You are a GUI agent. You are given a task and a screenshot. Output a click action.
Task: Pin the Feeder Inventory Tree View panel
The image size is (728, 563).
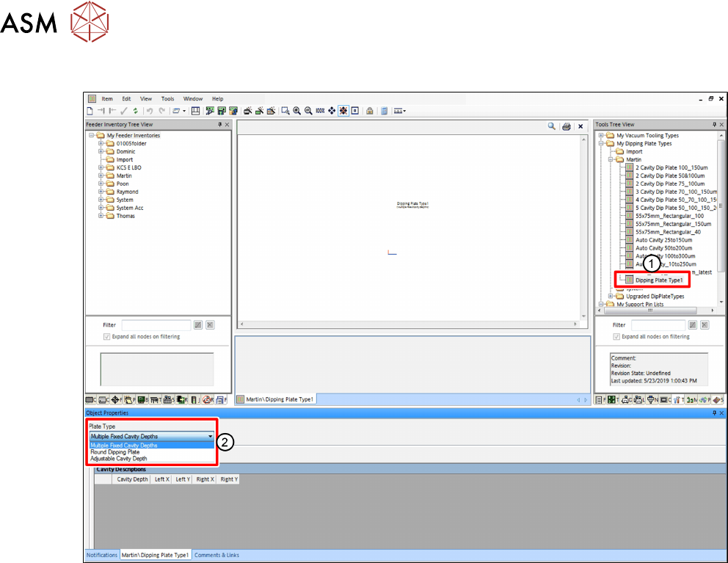tap(220, 125)
